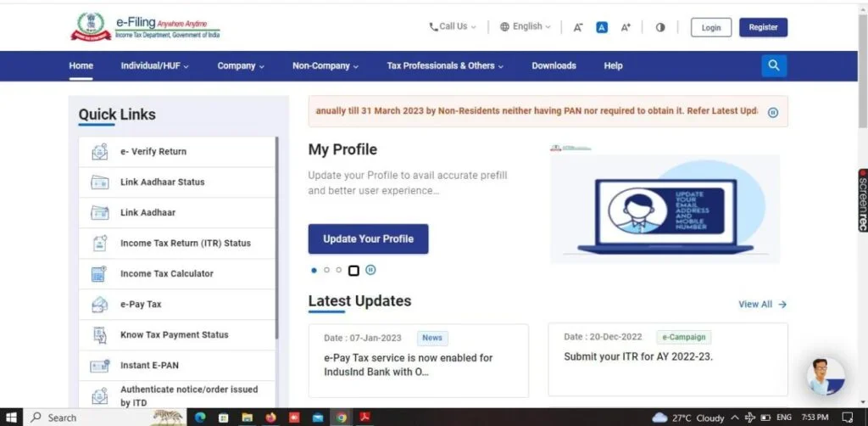Click the News tag on 07-Jan-2023 update
Screen dimensions: 868x426
coord(432,338)
